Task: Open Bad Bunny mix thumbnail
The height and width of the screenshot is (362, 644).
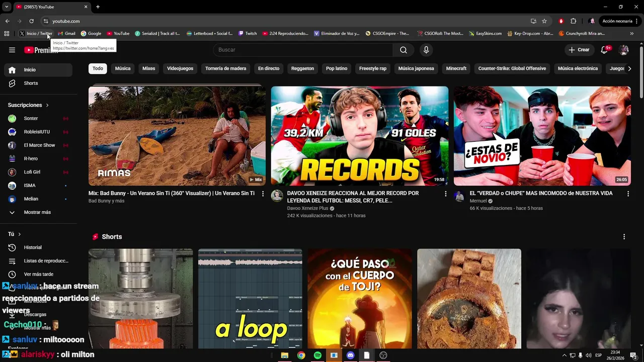Action: 177,136
